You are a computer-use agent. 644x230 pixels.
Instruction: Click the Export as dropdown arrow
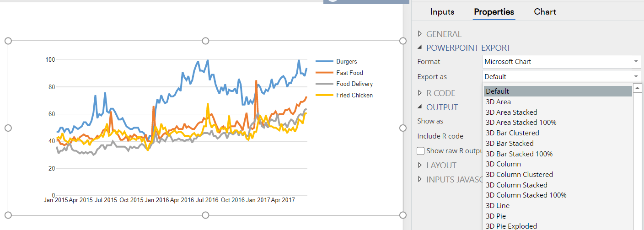[636, 77]
